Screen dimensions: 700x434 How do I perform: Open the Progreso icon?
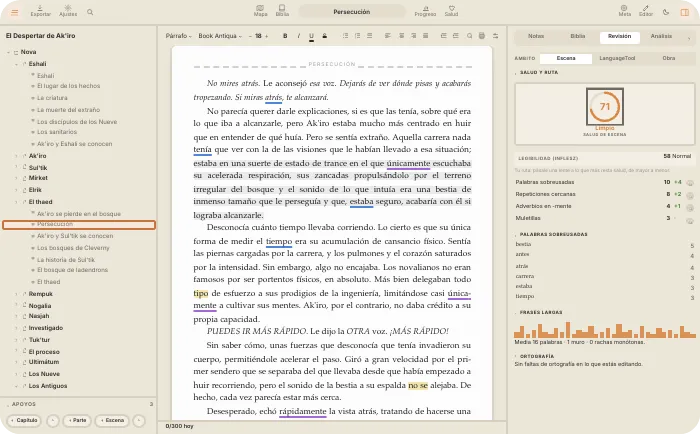click(x=425, y=11)
